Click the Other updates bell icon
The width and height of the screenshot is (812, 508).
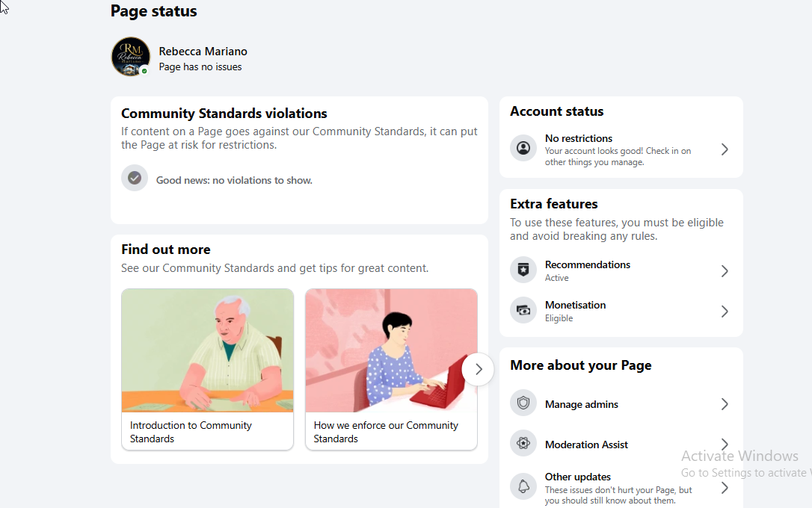click(x=523, y=486)
